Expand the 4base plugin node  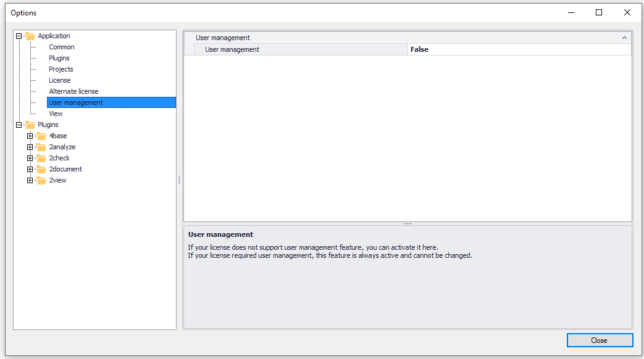point(30,136)
